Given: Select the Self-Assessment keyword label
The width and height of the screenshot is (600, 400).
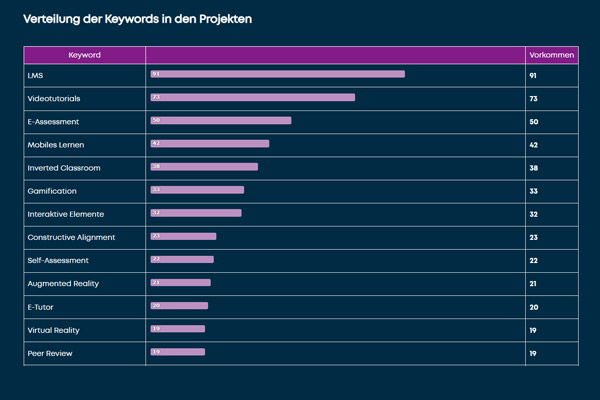Looking at the screenshot, I should tap(58, 260).
